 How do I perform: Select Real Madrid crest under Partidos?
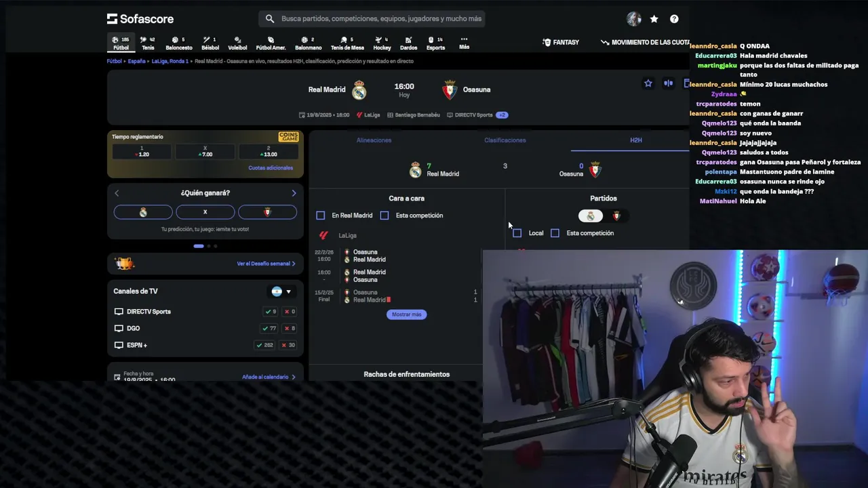[x=590, y=216]
